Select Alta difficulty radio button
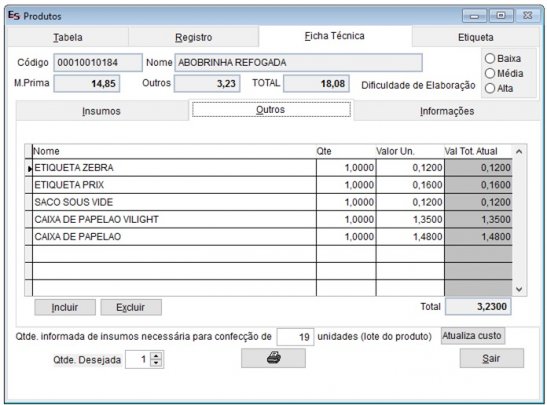547x405 pixels. [x=490, y=88]
